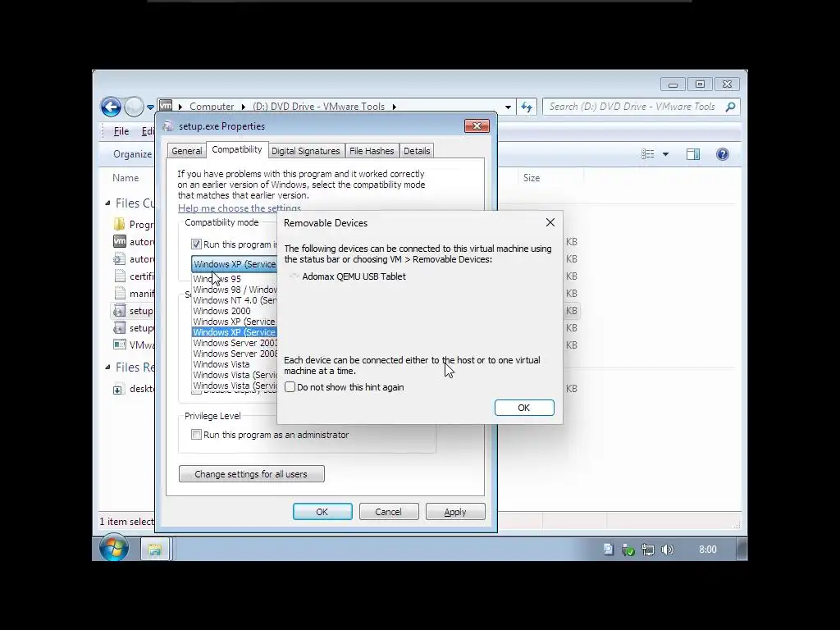Enable Run this program as an administrator
This screenshot has width=840, height=630.
pyautogui.click(x=197, y=435)
